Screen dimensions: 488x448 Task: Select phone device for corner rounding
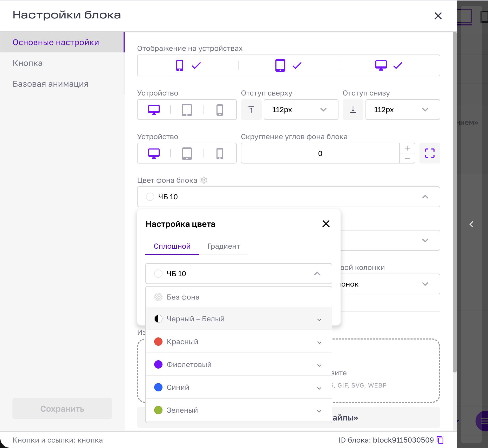pyautogui.click(x=220, y=153)
